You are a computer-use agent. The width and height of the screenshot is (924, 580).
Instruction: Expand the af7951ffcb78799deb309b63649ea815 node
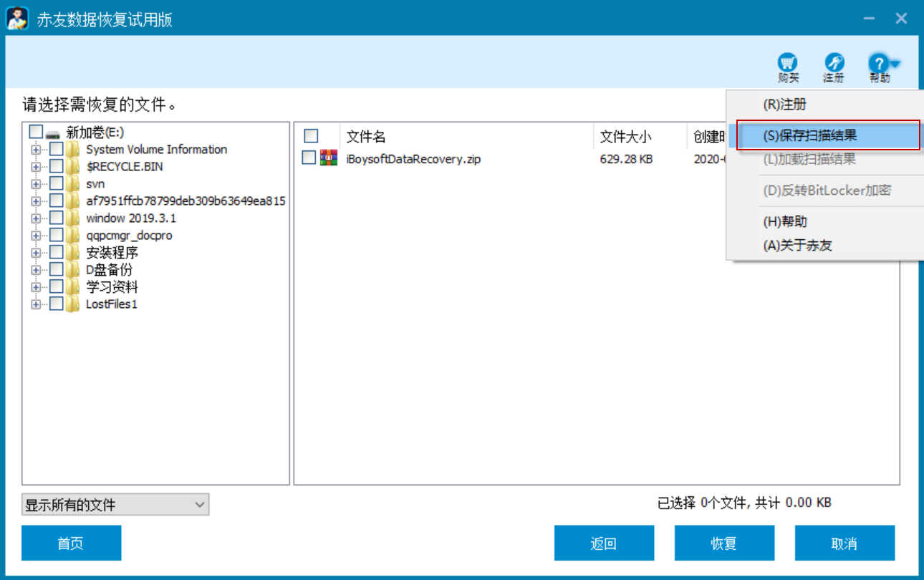(x=36, y=201)
